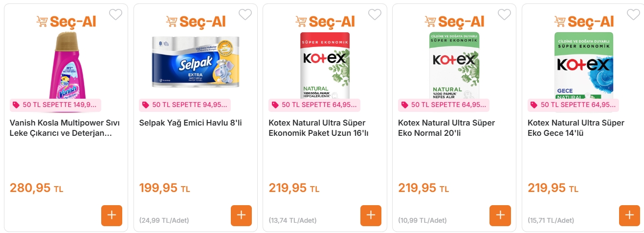Add Kotex Uzun 16'lı to cart
The width and height of the screenshot is (644, 233).
click(371, 215)
